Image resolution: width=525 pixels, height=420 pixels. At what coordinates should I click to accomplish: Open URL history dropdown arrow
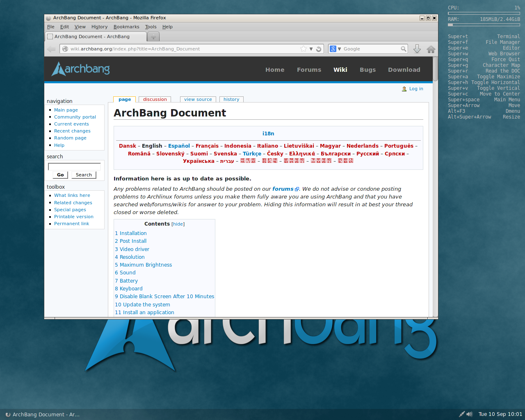[x=311, y=49]
